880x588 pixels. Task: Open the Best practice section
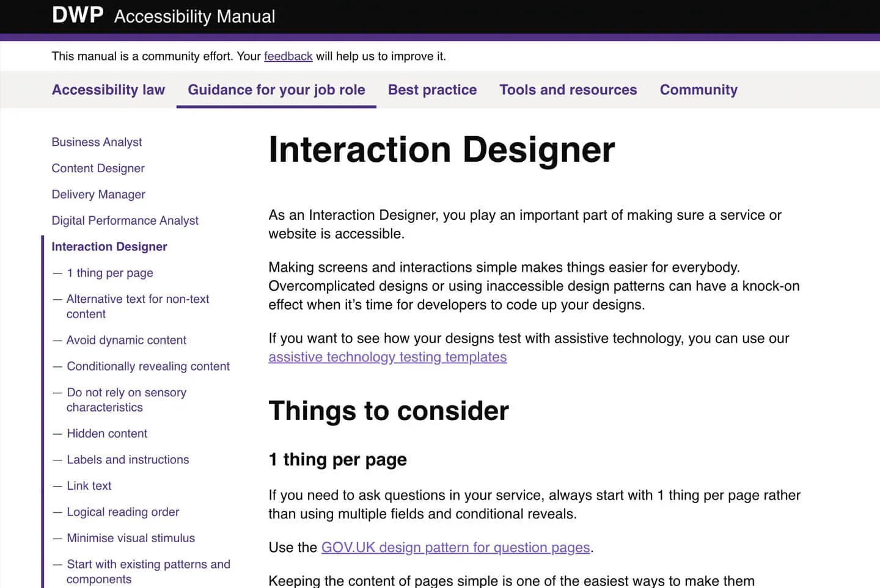click(x=432, y=90)
